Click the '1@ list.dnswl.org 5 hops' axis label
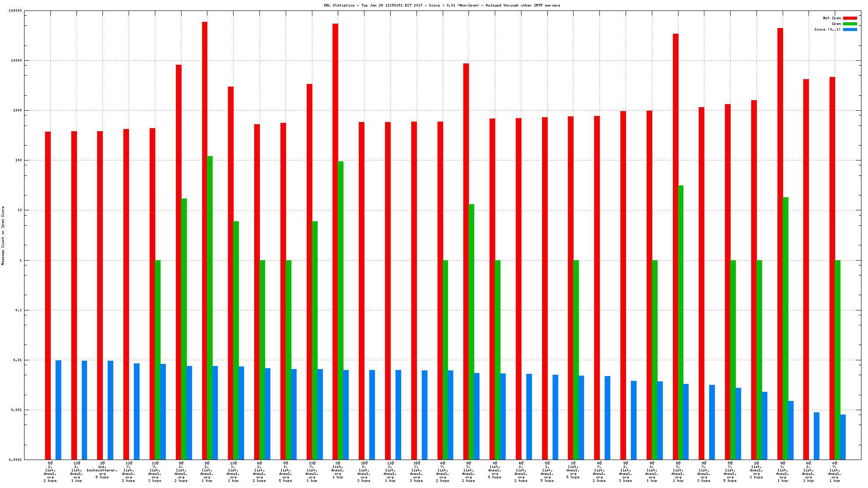 pos(573,470)
